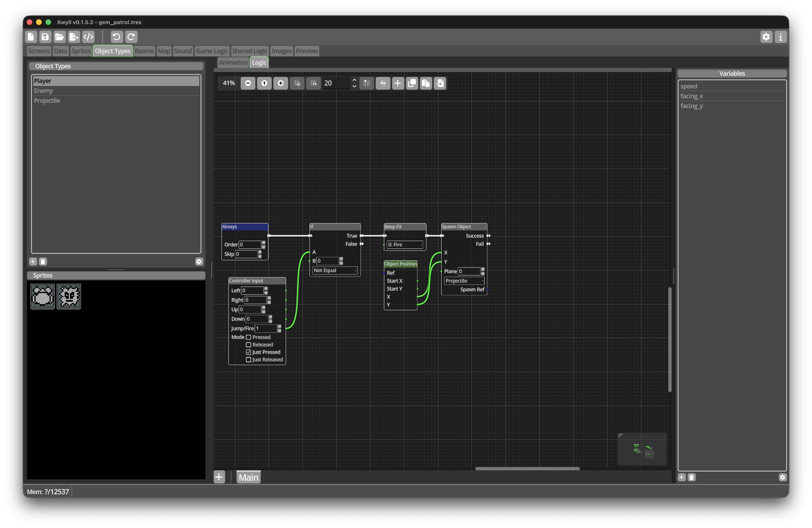The width and height of the screenshot is (812, 528).
Task: Click the import nodes icon
Action: coord(440,83)
